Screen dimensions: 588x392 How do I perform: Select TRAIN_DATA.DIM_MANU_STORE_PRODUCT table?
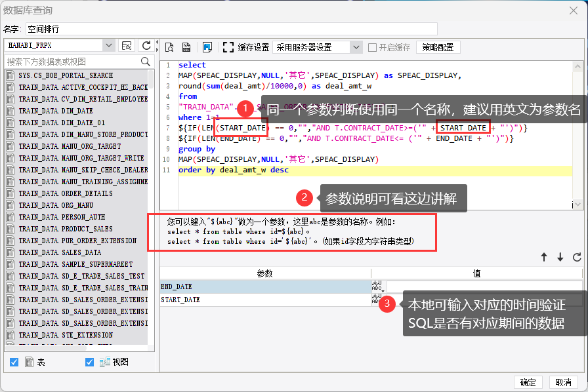coord(83,134)
